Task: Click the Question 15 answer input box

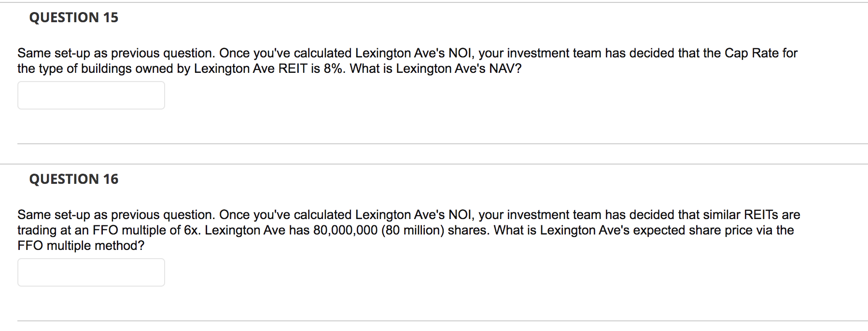Action: 91,95
